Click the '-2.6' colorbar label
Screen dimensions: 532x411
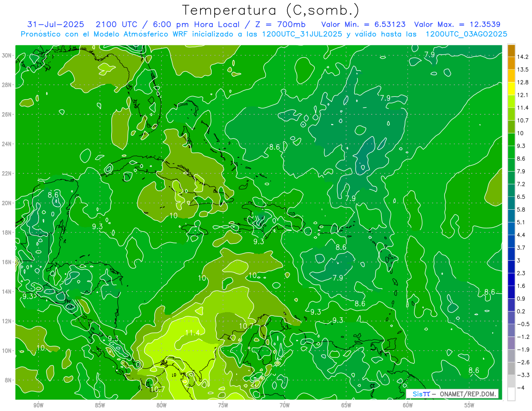[523, 362]
